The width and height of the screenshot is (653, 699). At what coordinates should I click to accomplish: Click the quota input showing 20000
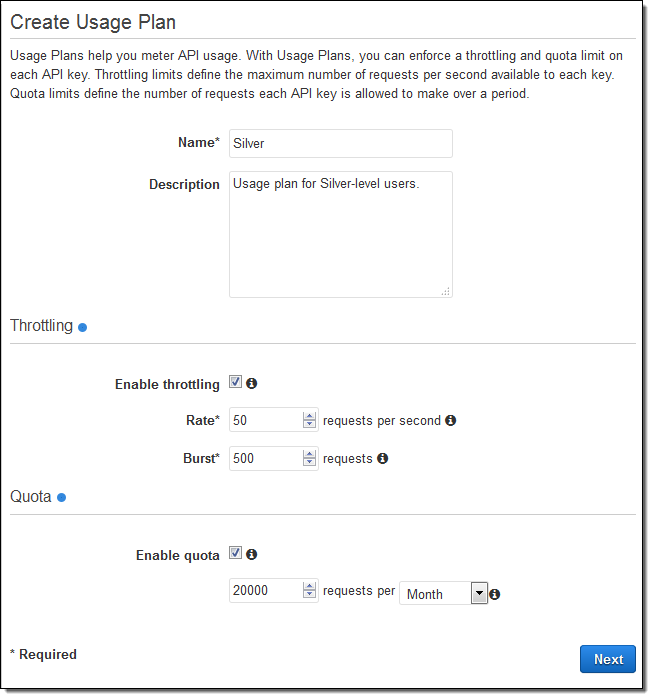click(265, 591)
